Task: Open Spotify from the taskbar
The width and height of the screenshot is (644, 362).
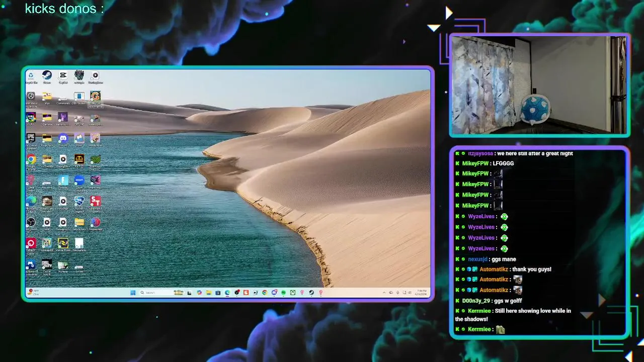Action: click(283, 293)
